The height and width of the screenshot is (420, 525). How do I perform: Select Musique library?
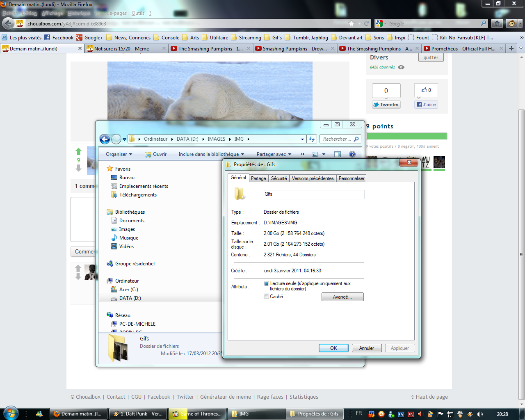point(128,238)
